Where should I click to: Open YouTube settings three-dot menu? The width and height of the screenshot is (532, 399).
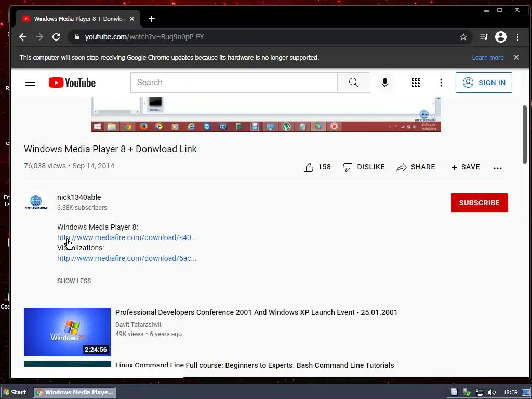(441, 83)
